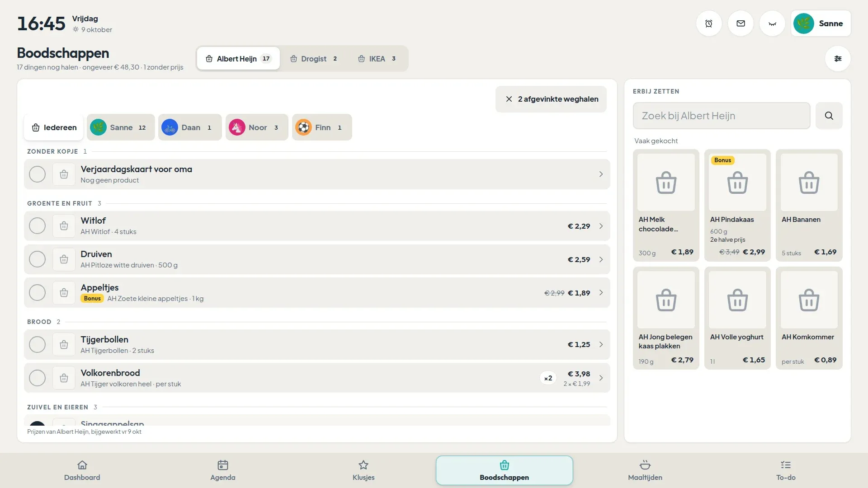Click the closed-eye sleep mode icon
This screenshot has height=488, width=868.
click(772, 23)
